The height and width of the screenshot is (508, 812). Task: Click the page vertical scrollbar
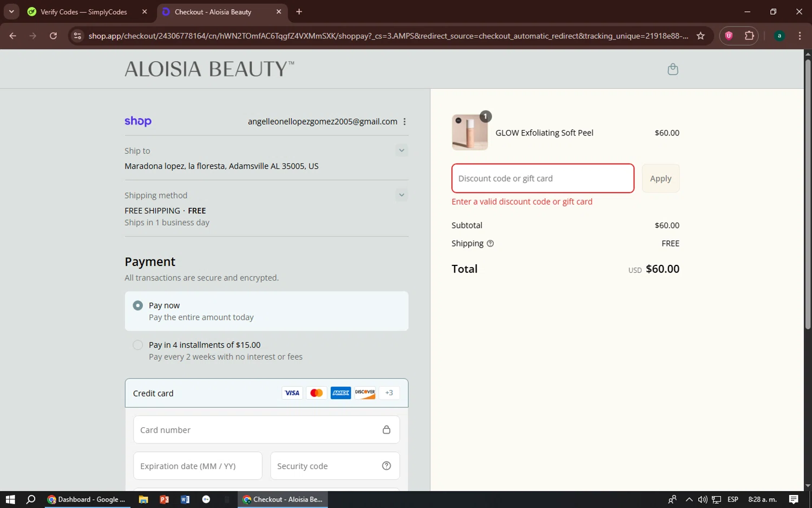[808, 194]
